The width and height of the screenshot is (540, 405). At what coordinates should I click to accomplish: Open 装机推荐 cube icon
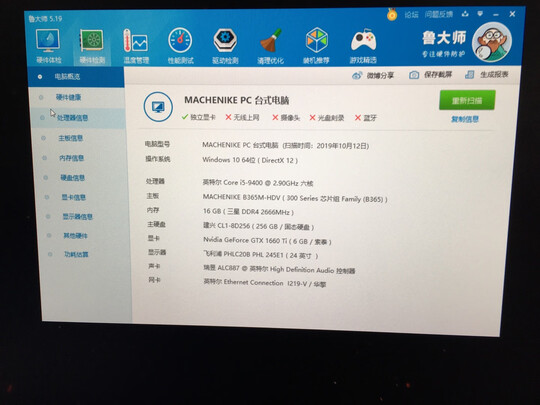[x=316, y=46]
